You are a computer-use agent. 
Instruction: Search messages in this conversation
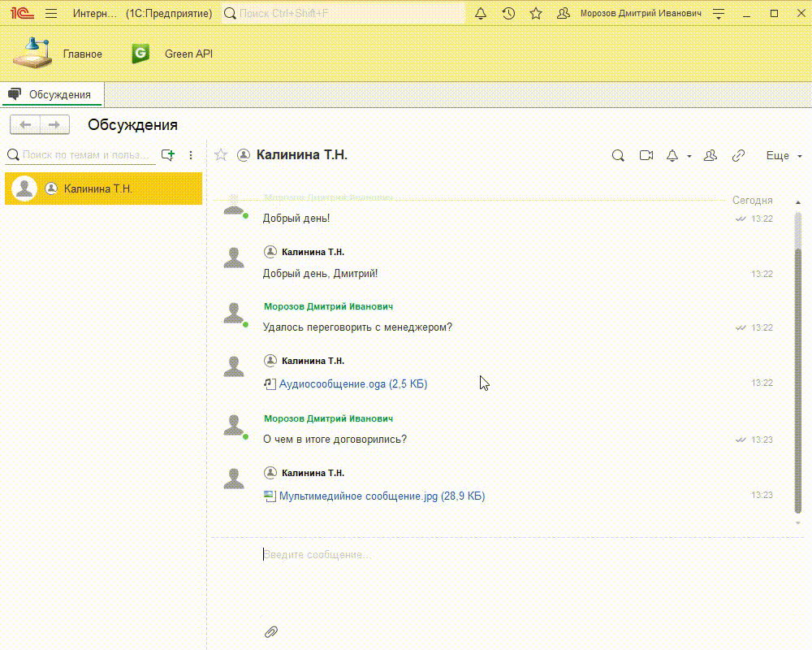tap(618, 155)
